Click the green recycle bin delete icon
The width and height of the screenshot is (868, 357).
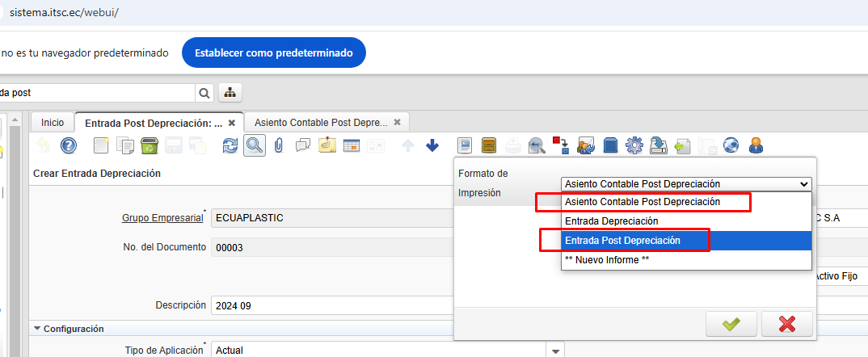click(x=149, y=145)
